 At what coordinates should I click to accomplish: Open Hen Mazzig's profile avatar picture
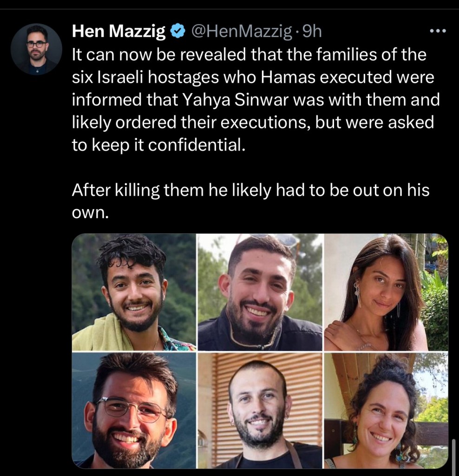coord(36,49)
